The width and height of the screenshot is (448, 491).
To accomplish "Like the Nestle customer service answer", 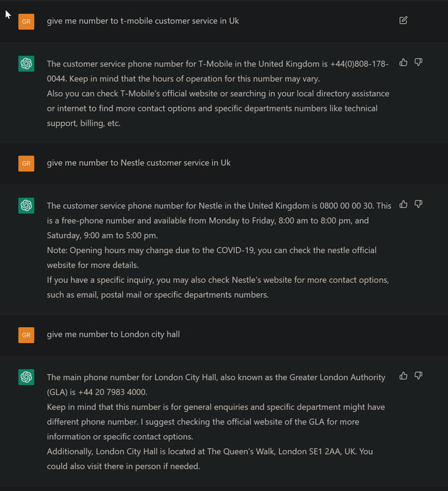I will click(x=403, y=204).
